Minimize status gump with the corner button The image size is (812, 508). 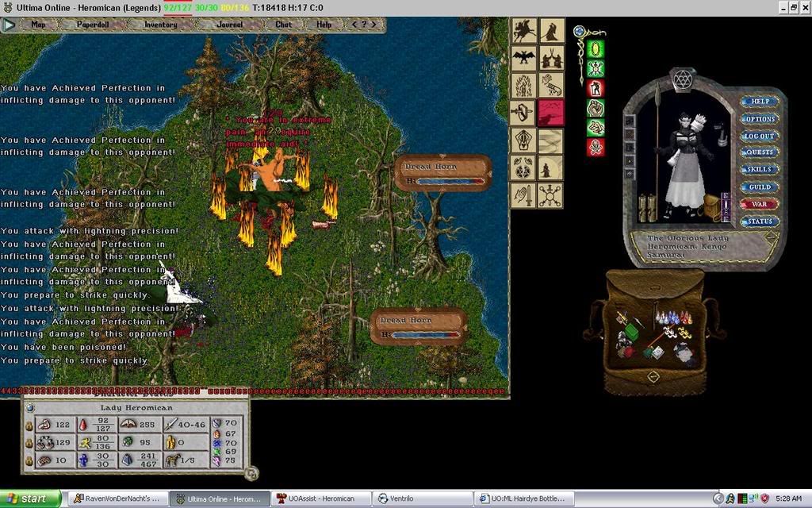251,473
